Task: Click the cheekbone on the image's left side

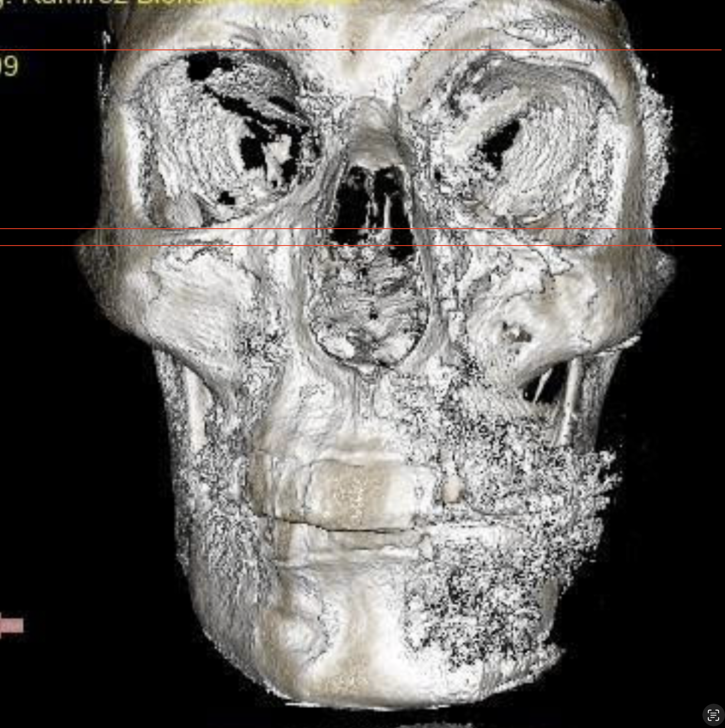Action: pos(173,291)
